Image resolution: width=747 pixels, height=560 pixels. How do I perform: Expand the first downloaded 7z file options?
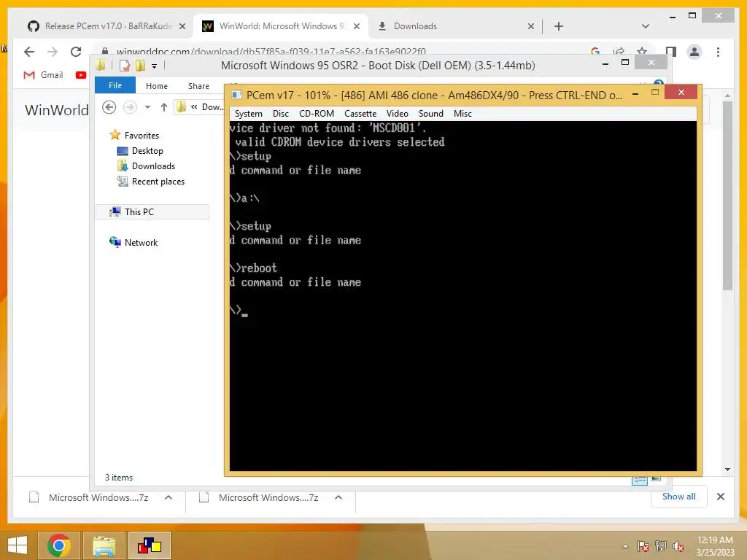coord(169,497)
